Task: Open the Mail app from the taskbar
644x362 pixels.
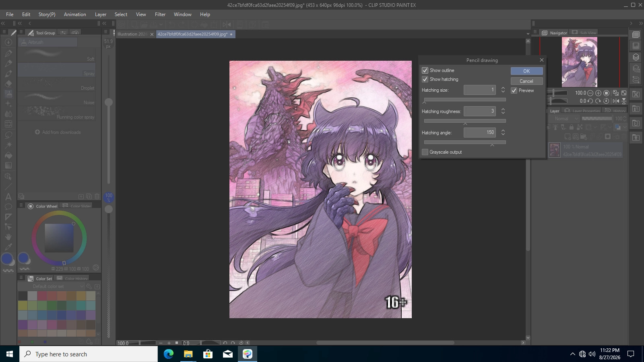Action: tap(228, 354)
